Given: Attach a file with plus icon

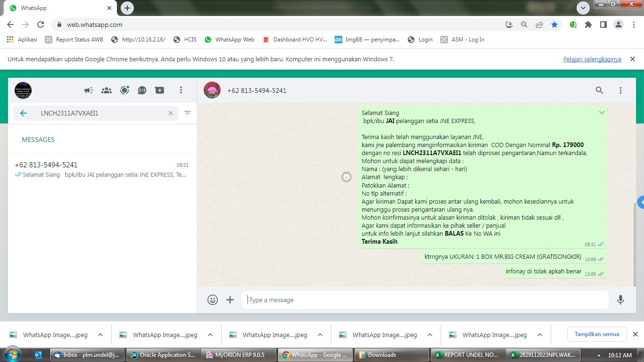Looking at the screenshot, I should 230,300.
